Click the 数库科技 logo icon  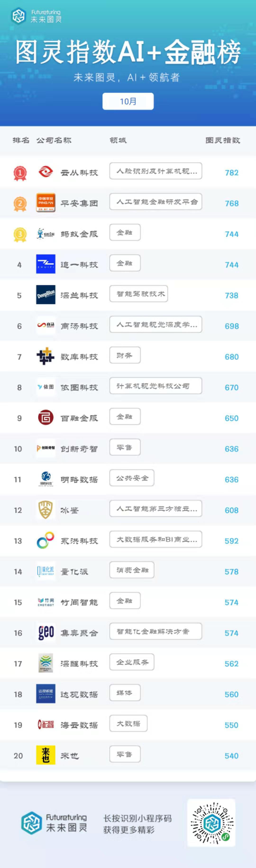(x=46, y=356)
